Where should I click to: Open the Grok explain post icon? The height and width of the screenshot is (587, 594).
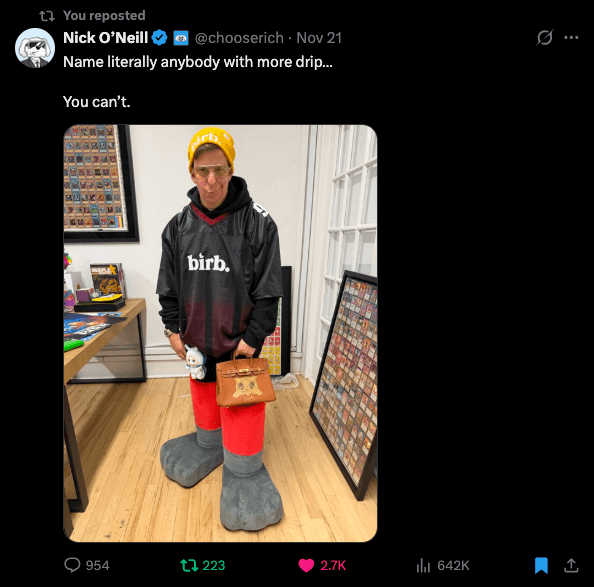click(545, 37)
